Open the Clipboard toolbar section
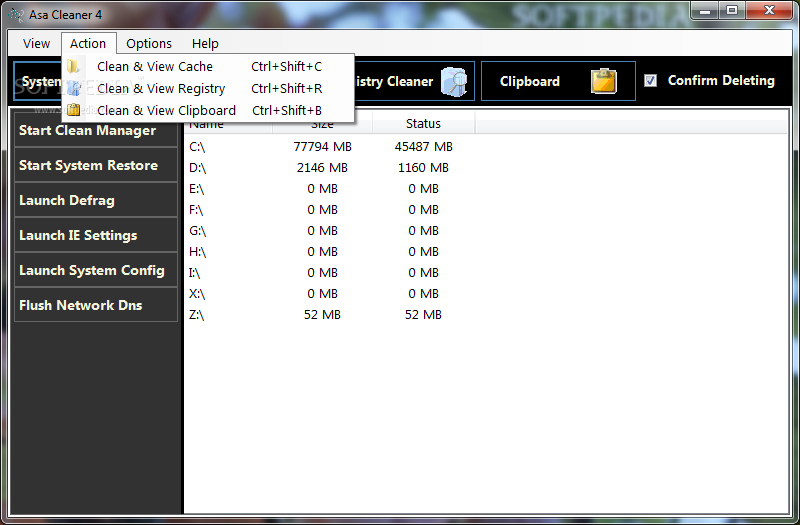 coord(558,81)
